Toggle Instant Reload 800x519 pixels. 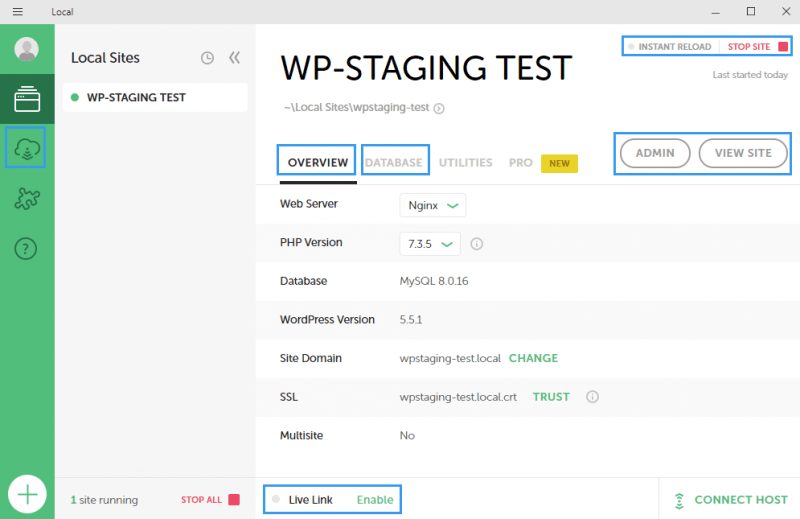coord(670,46)
